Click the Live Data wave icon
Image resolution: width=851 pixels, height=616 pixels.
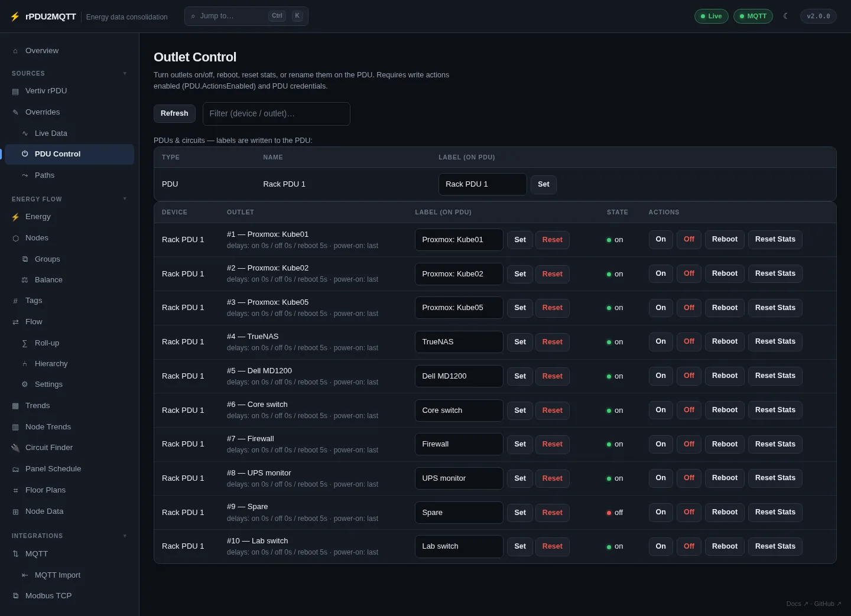click(25, 133)
